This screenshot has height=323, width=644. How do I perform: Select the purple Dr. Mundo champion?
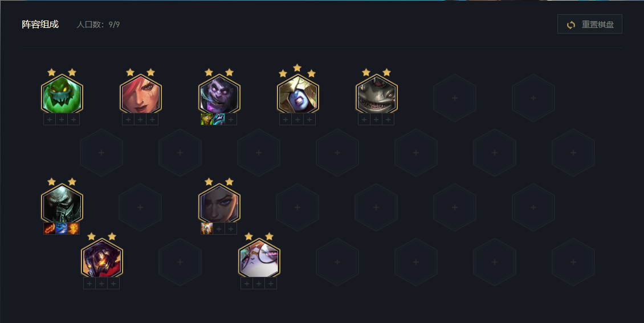click(x=219, y=94)
